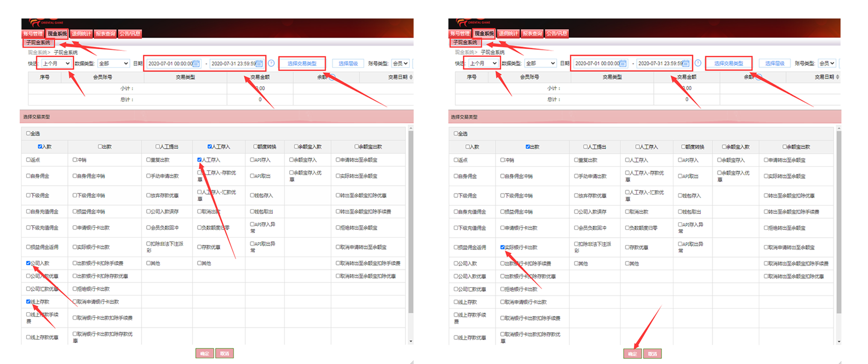Open the end date calendar icon in left panel

click(x=259, y=63)
